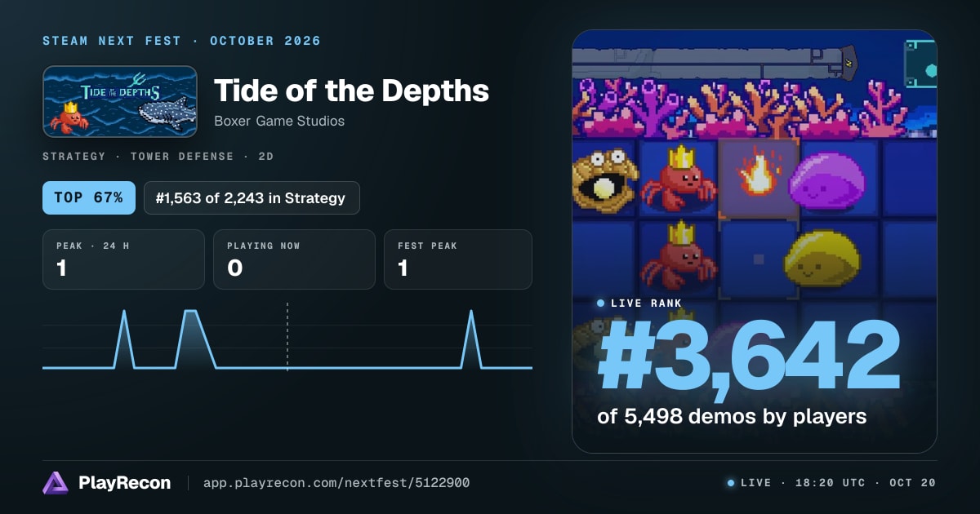Select the clam with pearl sprite
Image resolution: width=980 pixels, height=514 pixels.
point(604,180)
